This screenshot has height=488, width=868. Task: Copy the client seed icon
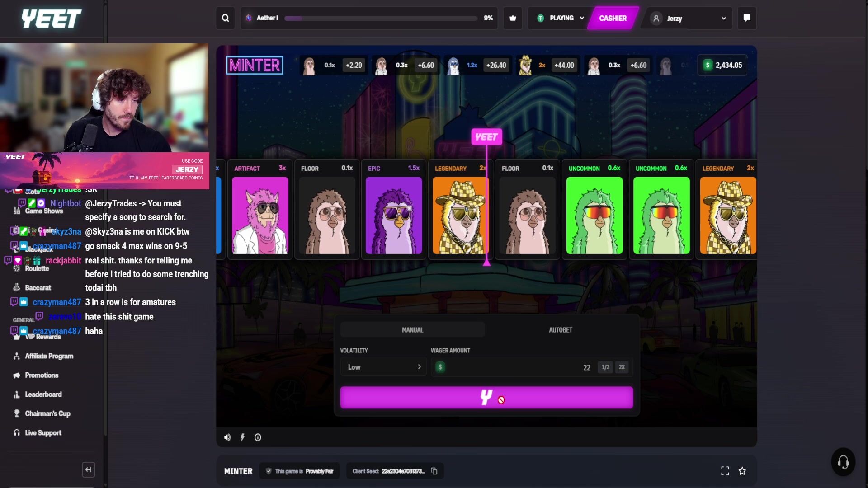click(434, 471)
